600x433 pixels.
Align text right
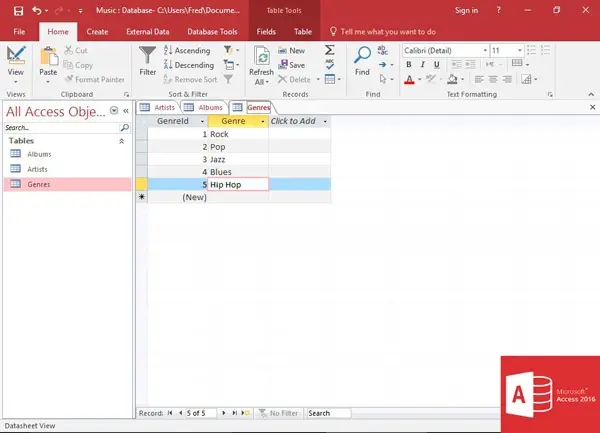click(507, 79)
